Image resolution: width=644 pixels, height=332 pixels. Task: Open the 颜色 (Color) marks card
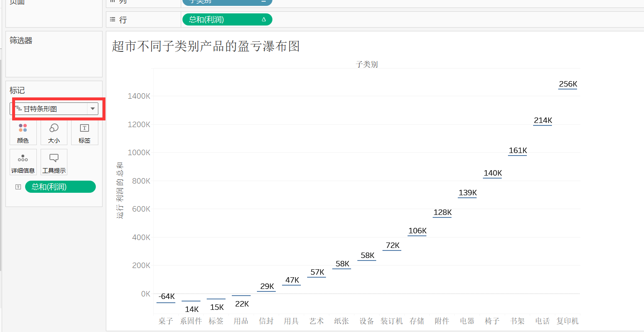(23, 132)
